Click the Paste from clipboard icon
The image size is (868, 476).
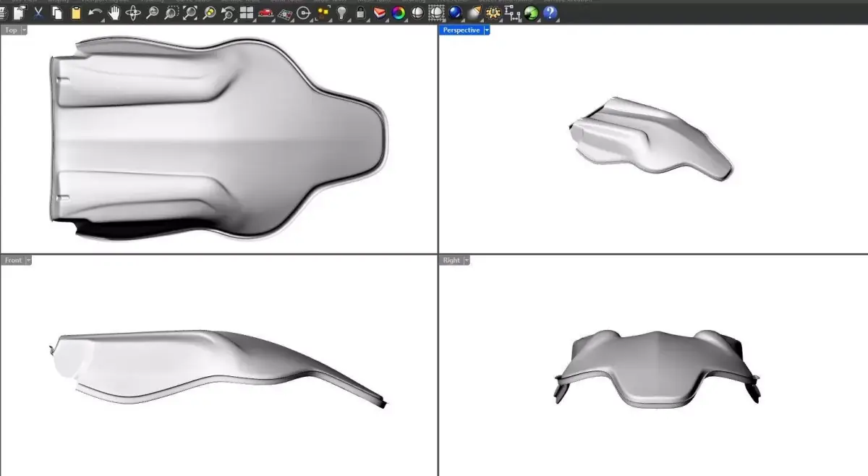coord(76,12)
